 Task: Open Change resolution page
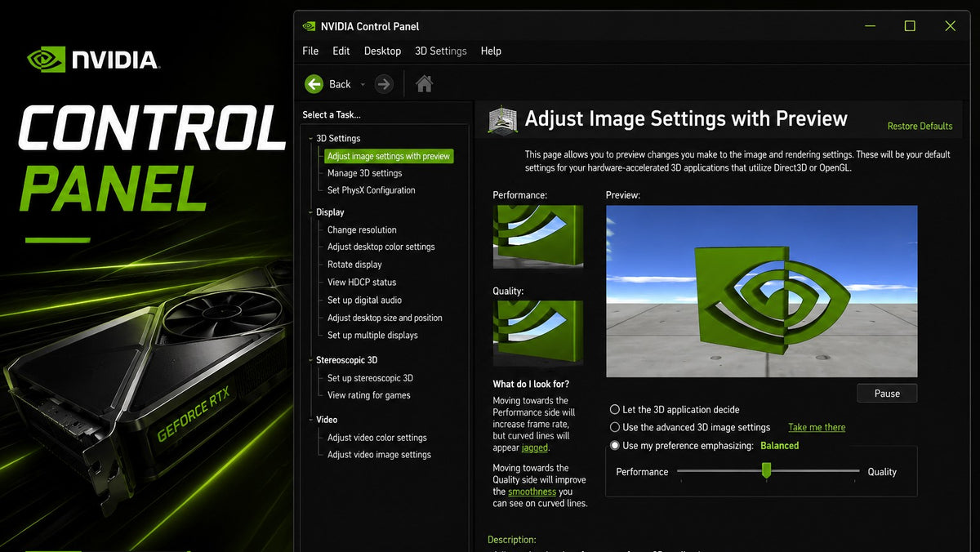(x=362, y=230)
